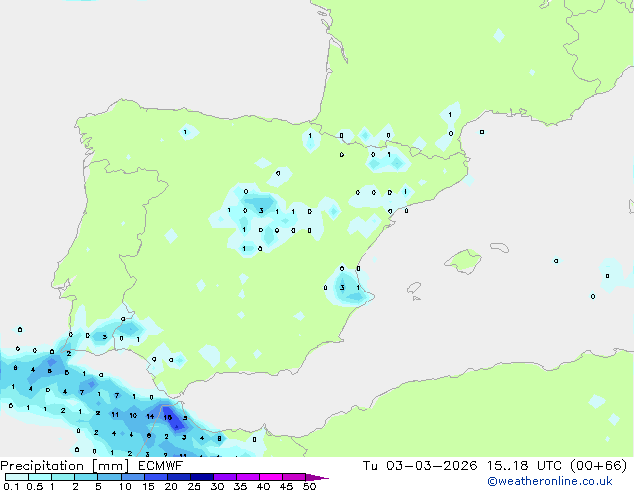
Task: Click the '10' precipitation value on map
Action: (x=133, y=415)
